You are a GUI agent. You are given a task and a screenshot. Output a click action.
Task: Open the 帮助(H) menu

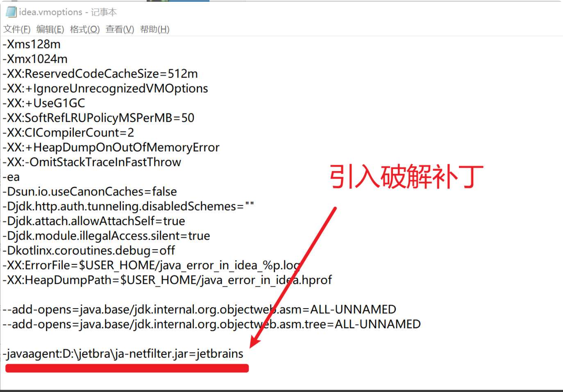(155, 29)
